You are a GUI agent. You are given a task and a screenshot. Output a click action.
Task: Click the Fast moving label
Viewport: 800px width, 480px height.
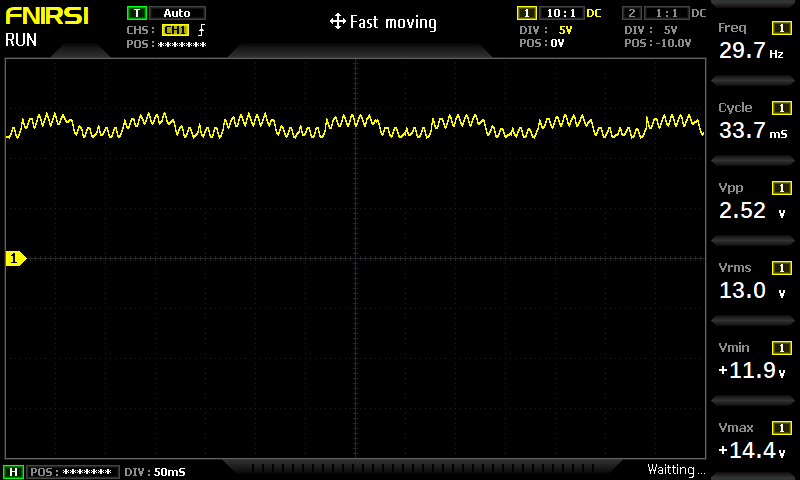coord(393,22)
